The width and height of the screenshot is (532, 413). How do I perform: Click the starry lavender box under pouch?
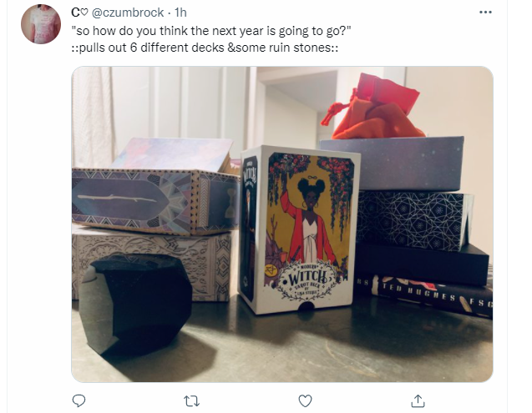393,164
